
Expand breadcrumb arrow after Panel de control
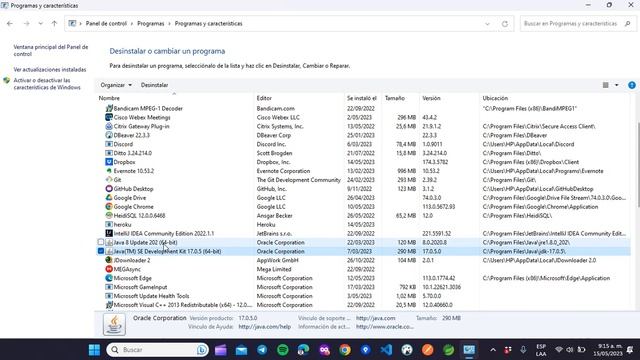pyautogui.click(x=132, y=24)
